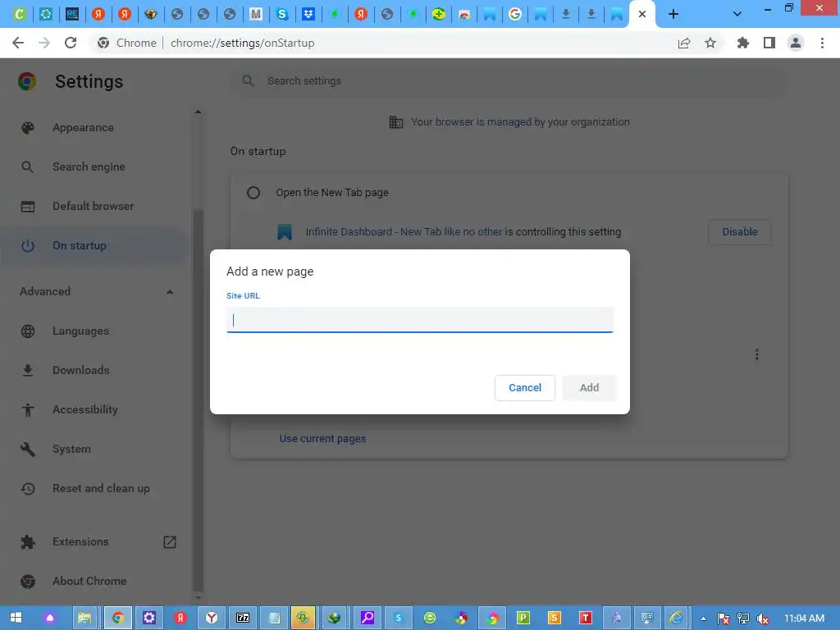Open the Infinite Dashboard extension link
The image size is (840, 630).
404,232
